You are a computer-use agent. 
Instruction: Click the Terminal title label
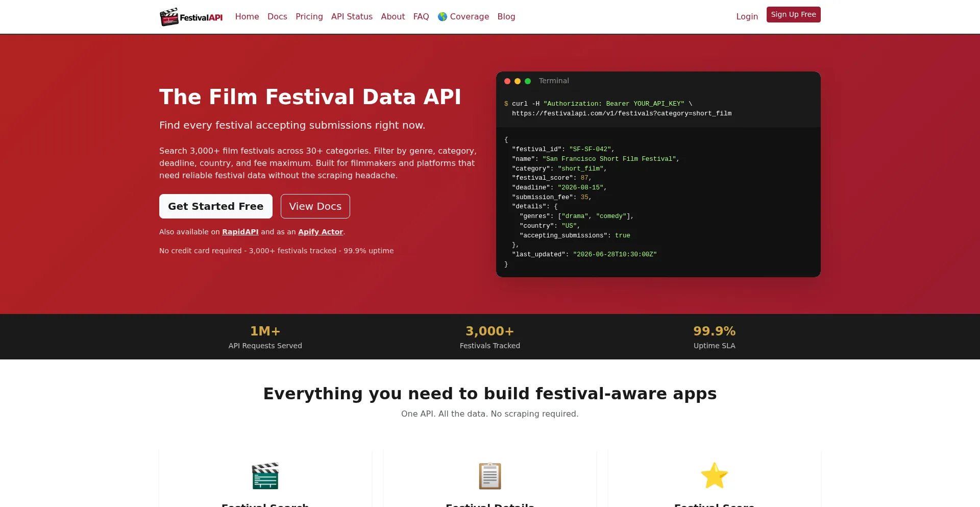coord(554,81)
